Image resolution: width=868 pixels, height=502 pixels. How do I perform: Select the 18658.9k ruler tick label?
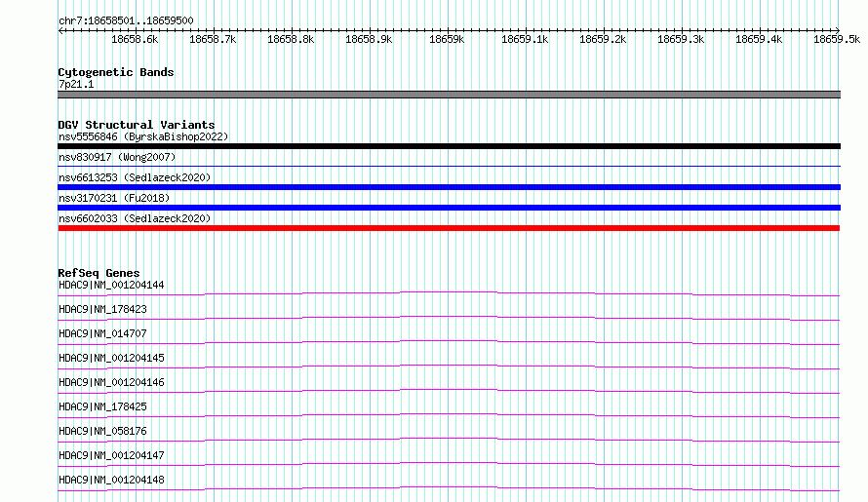pyautogui.click(x=369, y=39)
